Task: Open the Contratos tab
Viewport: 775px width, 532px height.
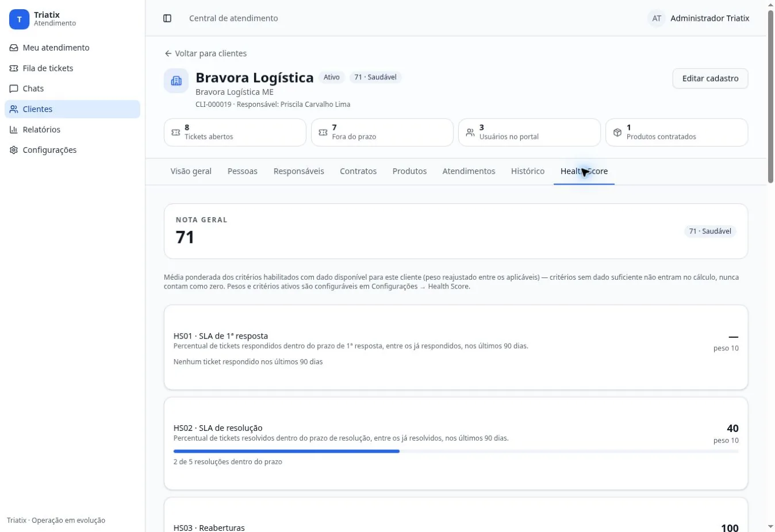Action: click(x=358, y=171)
